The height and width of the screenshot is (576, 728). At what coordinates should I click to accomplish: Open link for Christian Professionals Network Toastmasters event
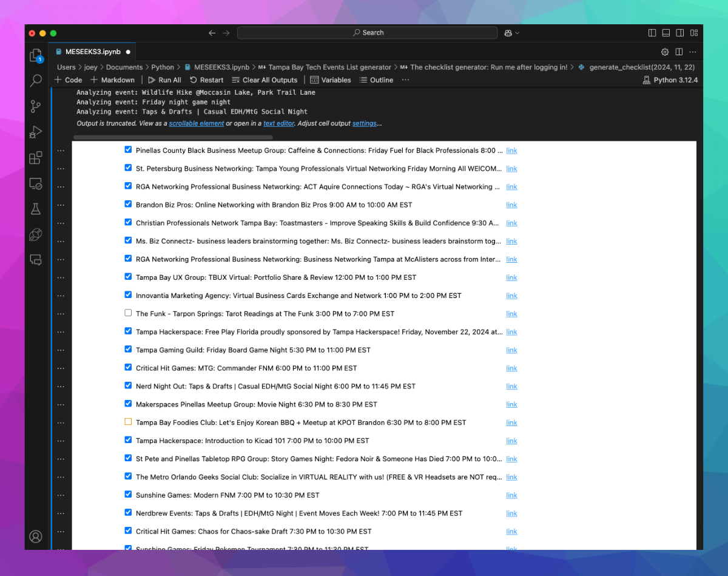pos(511,223)
